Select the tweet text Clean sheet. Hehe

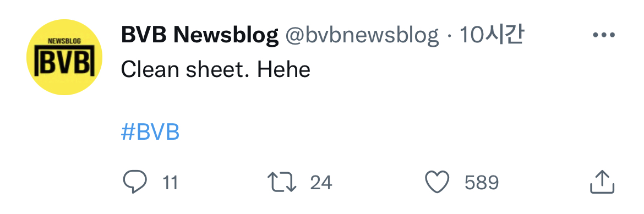click(x=216, y=70)
